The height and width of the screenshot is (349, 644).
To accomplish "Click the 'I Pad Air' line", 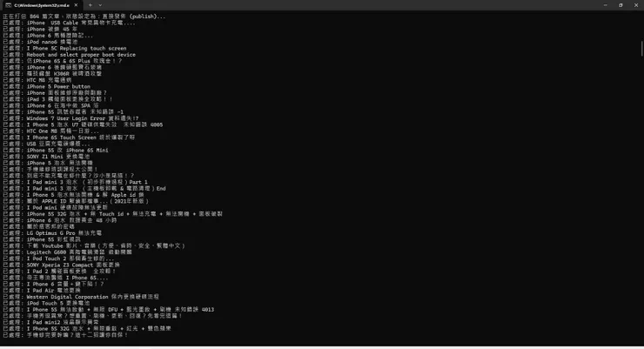I will [42, 291].
